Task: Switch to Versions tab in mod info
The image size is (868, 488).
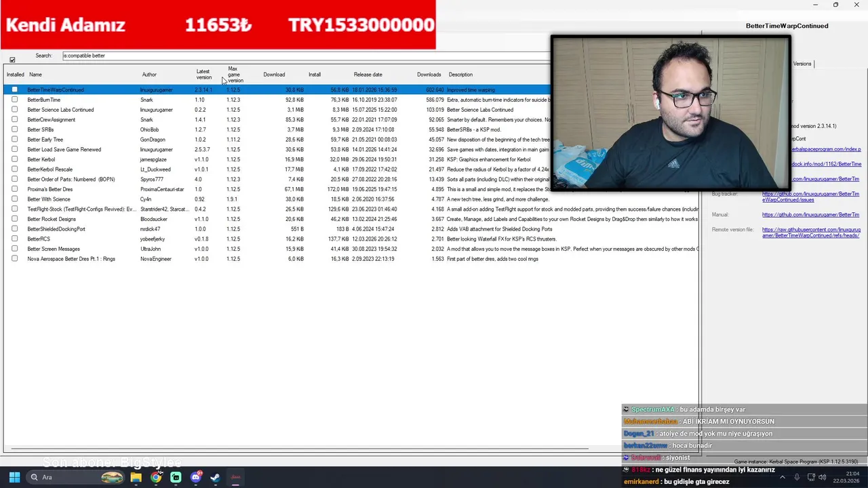Action: [x=802, y=64]
